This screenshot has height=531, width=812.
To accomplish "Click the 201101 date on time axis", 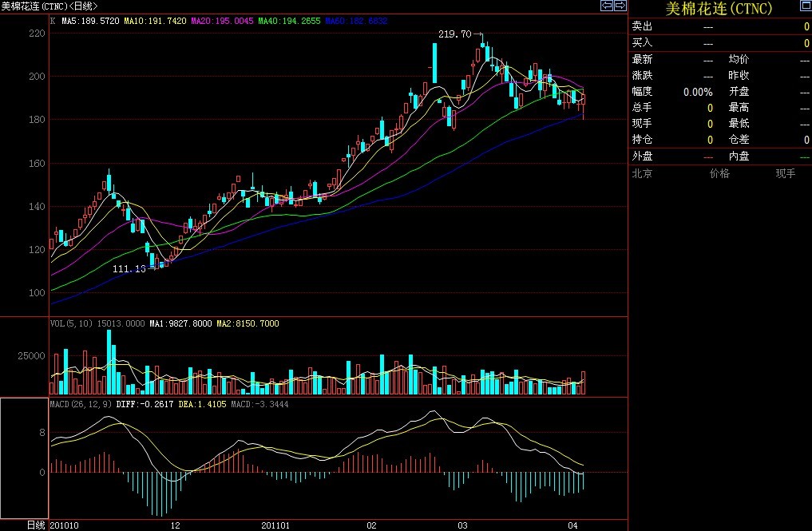I will [276, 525].
